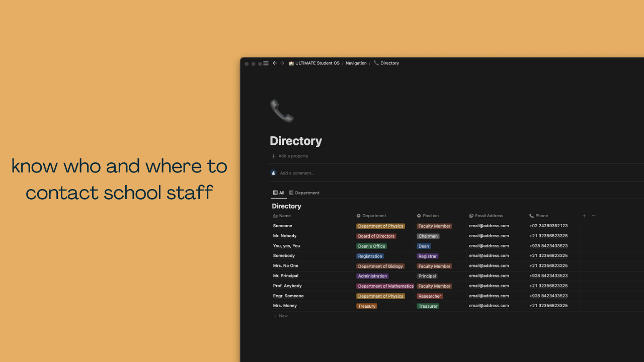Click Mrs. Money's email address cell

[x=489, y=306]
